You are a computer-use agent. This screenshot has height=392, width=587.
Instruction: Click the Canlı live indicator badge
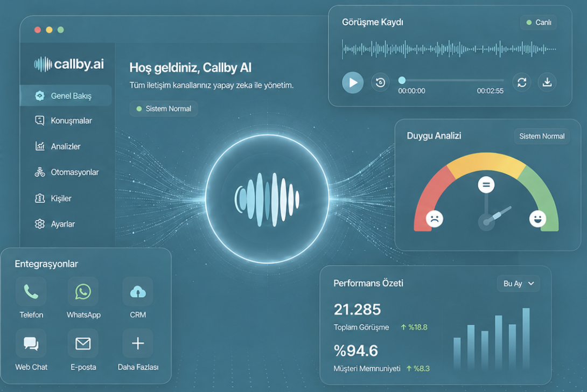pos(539,23)
